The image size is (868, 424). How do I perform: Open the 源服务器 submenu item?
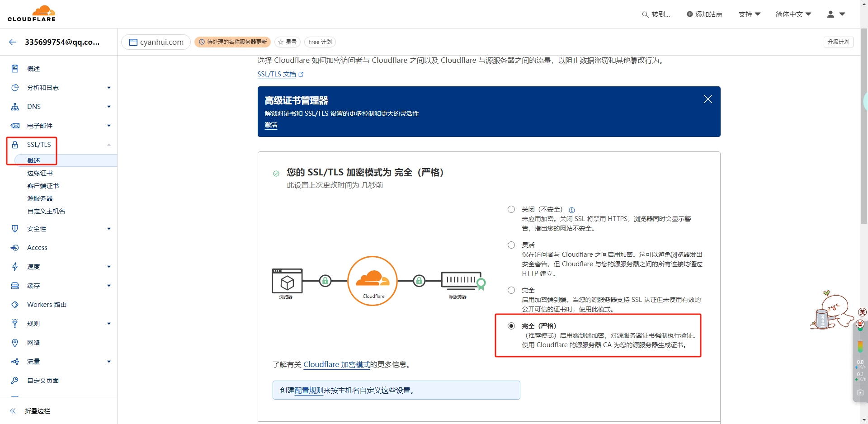point(40,198)
